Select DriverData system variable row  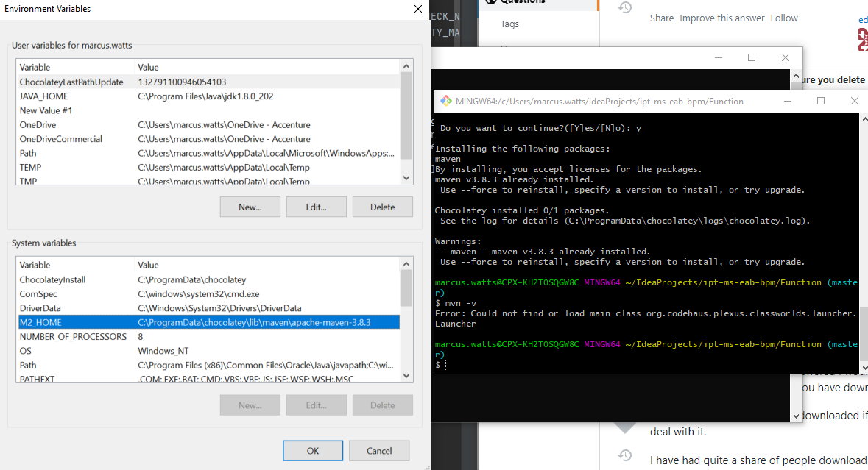[208, 308]
